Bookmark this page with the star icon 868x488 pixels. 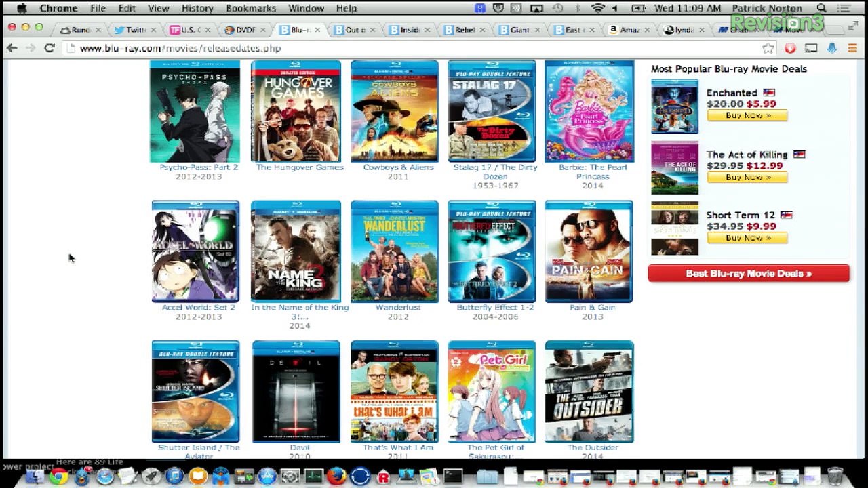(768, 48)
